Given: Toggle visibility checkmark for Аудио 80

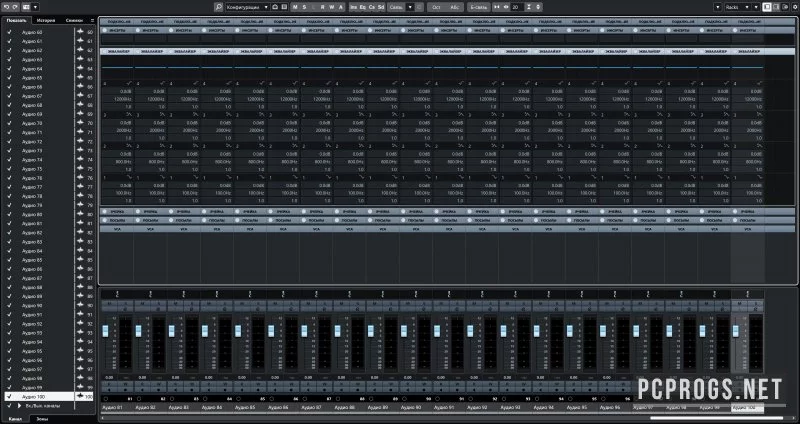Looking at the screenshot, I should (x=9, y=214).
